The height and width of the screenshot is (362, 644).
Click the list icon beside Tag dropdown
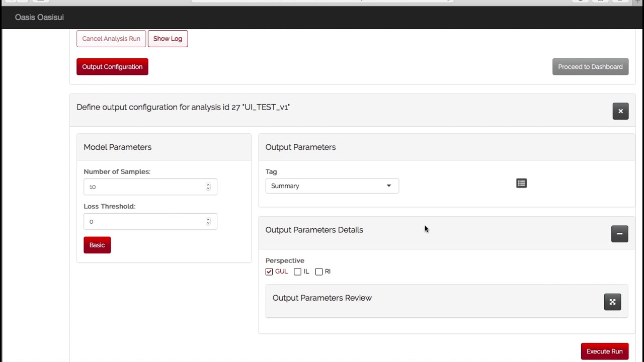pos(521,184)
